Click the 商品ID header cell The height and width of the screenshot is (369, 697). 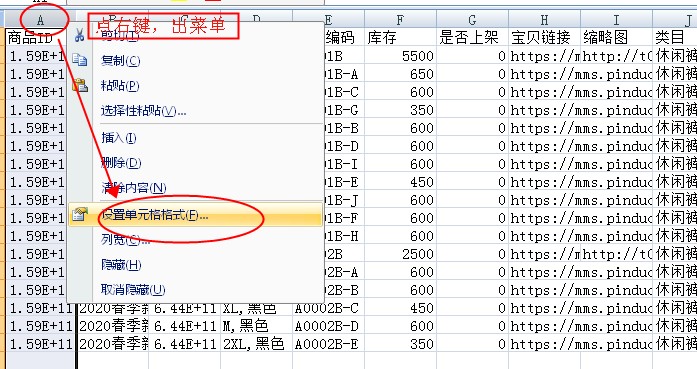click(x=36, y=38)
